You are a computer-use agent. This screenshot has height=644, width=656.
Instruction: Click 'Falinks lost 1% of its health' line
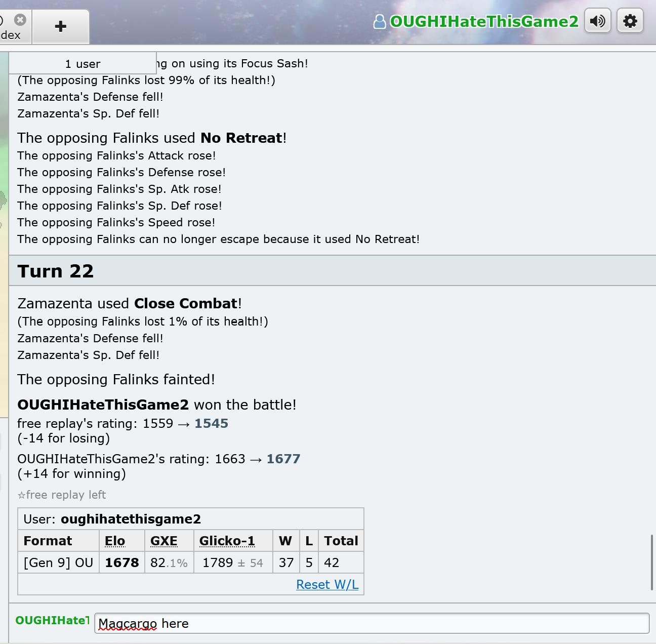click(143, 321)
